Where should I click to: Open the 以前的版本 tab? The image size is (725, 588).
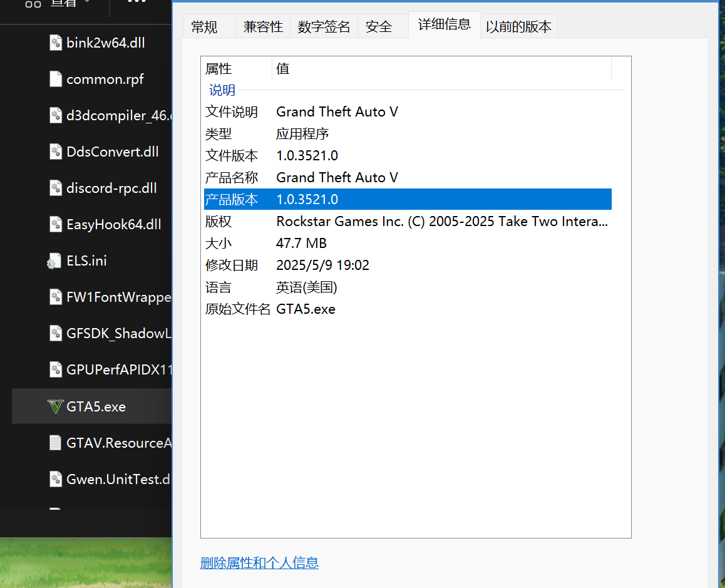518,27
